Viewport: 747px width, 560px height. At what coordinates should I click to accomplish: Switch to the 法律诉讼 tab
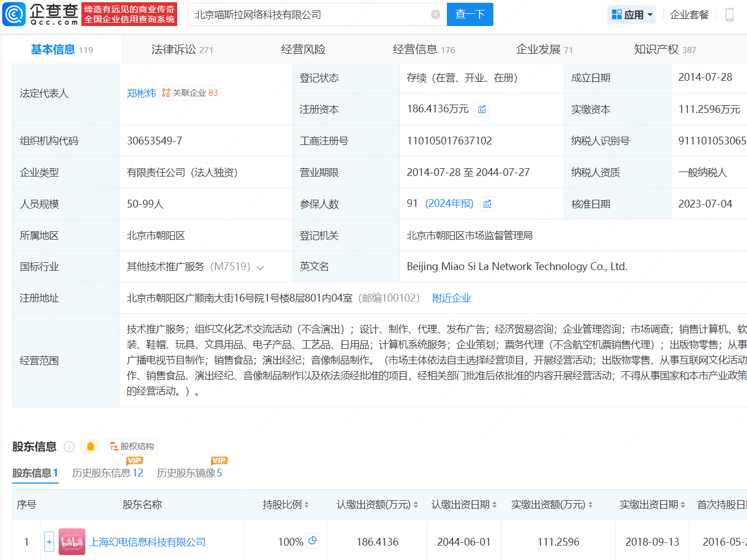coord(182,50)
